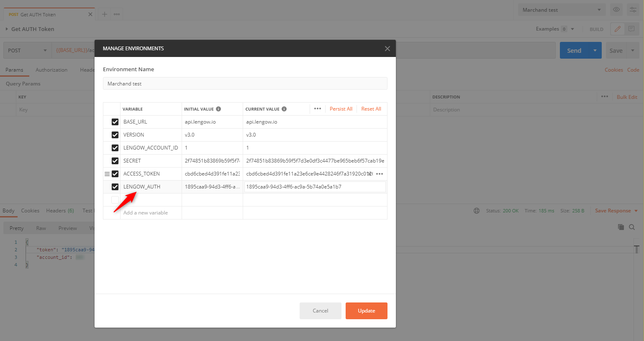Click the network globe icon
644x341 pixels.
tap(477, 211)
